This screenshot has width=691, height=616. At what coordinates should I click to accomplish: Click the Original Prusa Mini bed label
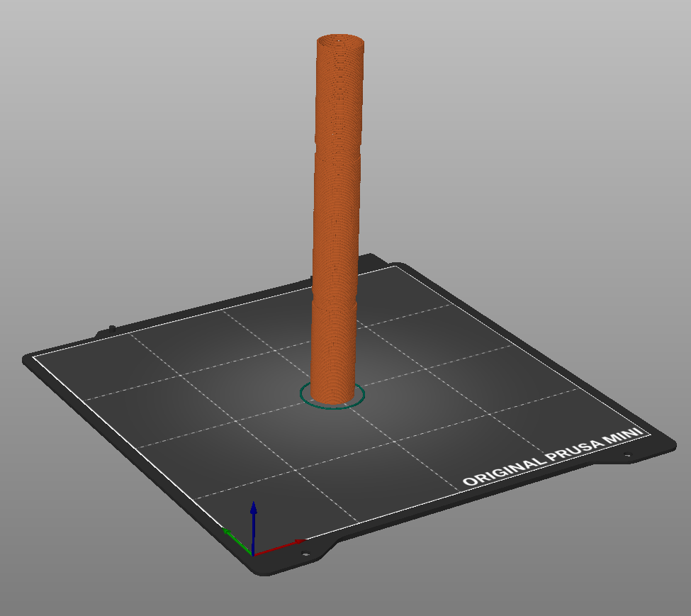[553, 457]
